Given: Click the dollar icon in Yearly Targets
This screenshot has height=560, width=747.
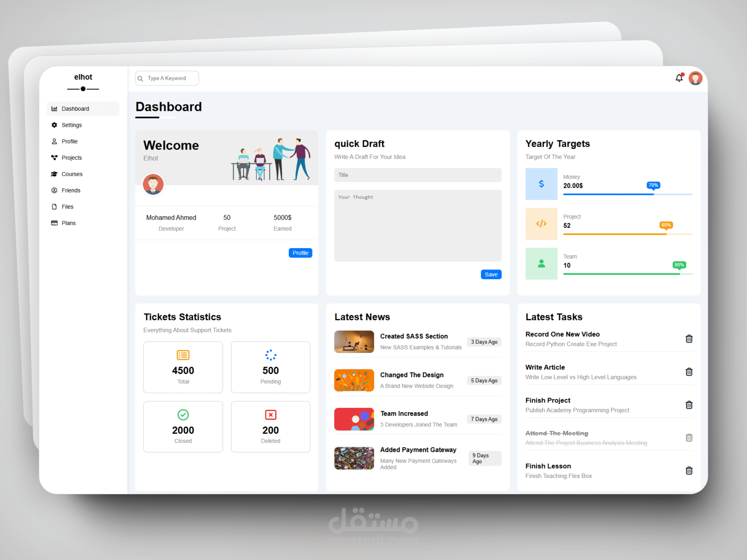Looking at the screenshot, I should pyautogui.click(x=541, y=184).
